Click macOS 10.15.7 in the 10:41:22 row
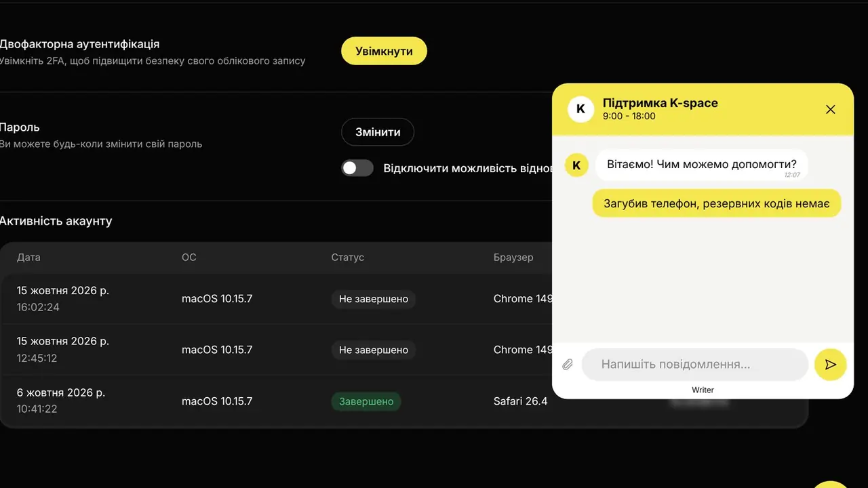This screenshot has width=868, height=488. point(217,401)
